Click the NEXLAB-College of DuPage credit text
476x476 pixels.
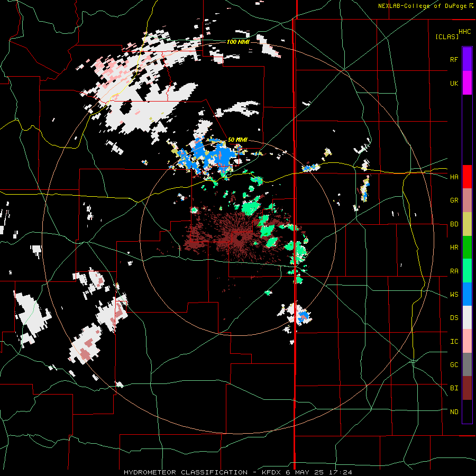(422, 6)
